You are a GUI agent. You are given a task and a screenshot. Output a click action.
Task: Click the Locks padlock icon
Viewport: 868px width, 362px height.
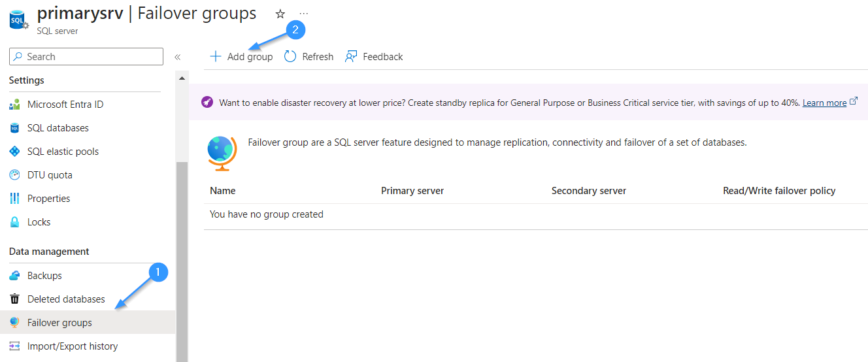(14, 222)
